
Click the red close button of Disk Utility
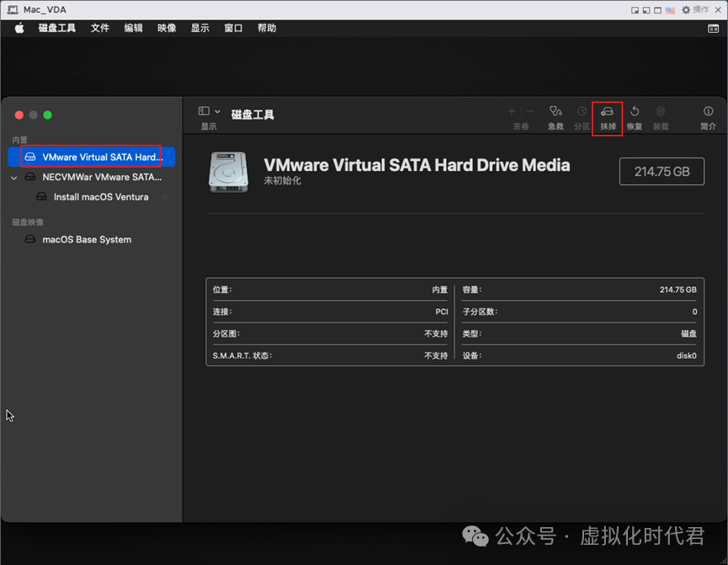[19, 115]
